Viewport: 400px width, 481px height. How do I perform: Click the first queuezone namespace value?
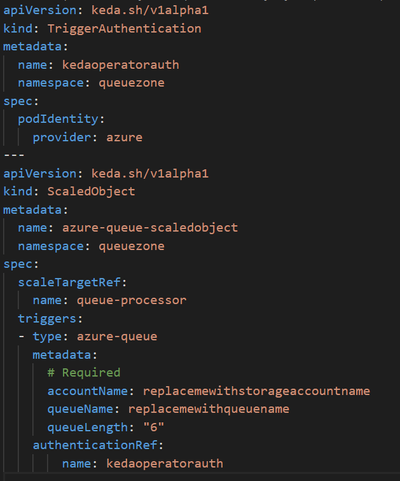pos(131,83)
